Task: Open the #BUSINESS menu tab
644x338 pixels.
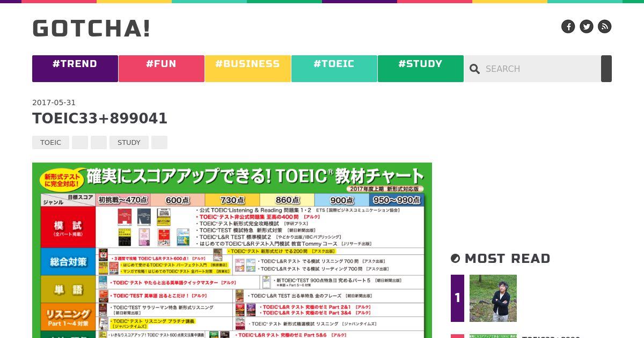Action: click(x=248, y=69)
